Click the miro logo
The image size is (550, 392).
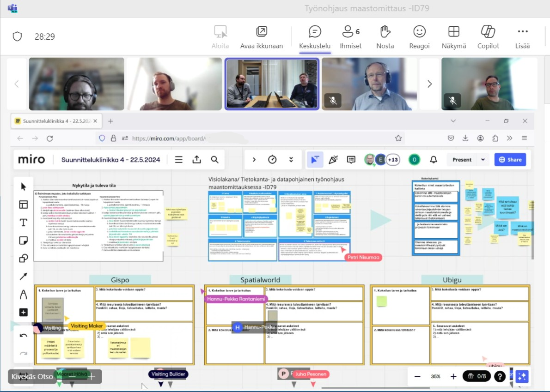coord(31,160)
